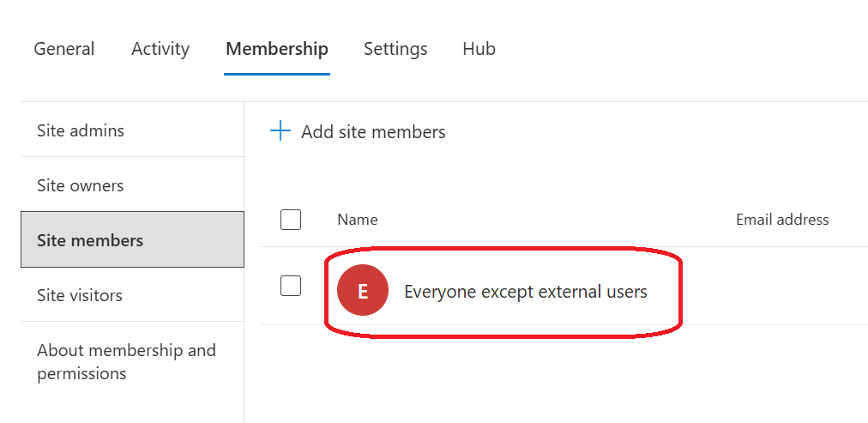Open the Hub tab

[x=479, y=49]
